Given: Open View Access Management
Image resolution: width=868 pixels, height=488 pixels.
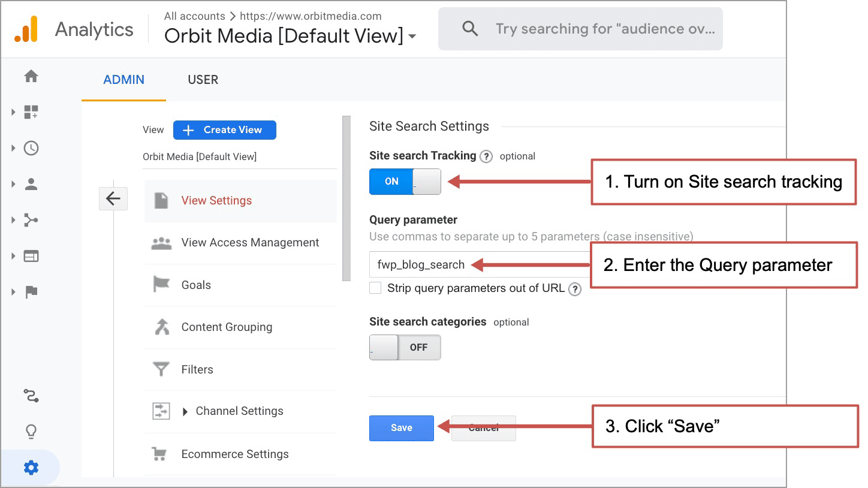Looking at the screenshot, I should click(x=240, y=243).
